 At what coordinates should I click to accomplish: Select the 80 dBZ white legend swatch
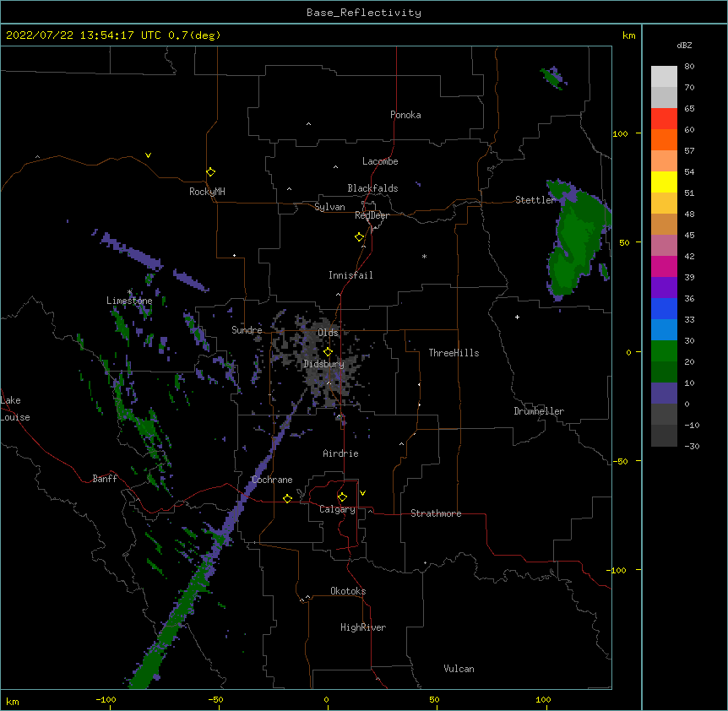coord(664,77)
